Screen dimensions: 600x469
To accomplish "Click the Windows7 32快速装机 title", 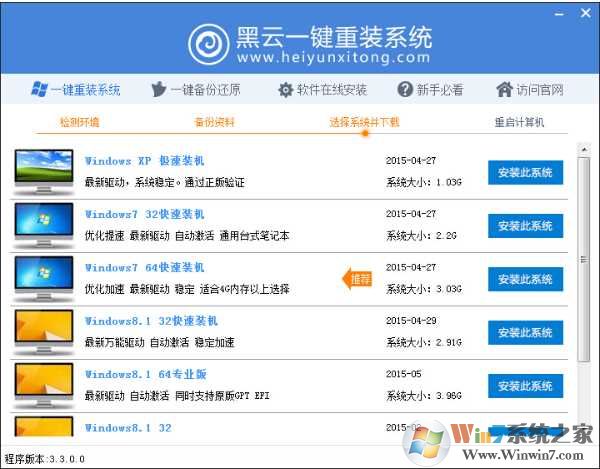I will pyautogui.click(x=145, y=214).
